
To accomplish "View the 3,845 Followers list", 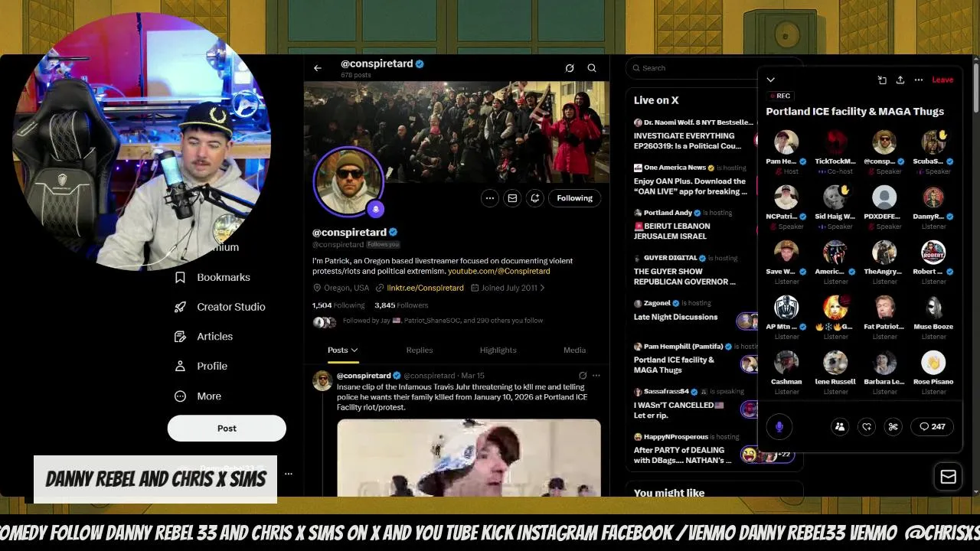I will (x=401, y=305).
